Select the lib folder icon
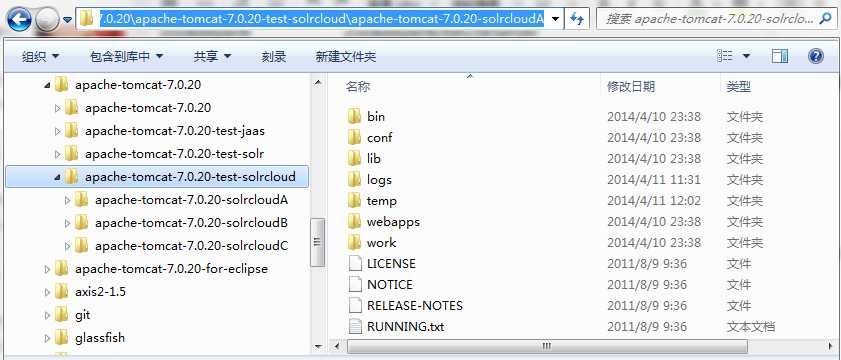841x360 pixels. 354,158
